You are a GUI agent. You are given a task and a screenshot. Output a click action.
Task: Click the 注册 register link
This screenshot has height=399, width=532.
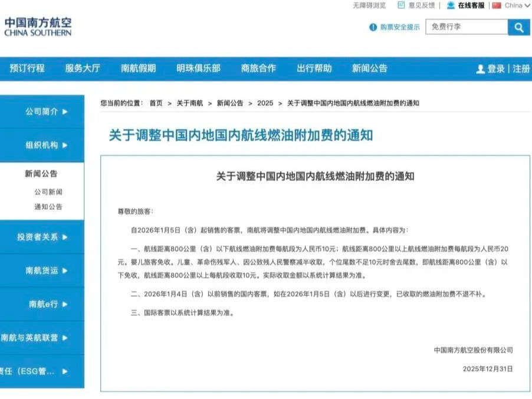(521, 69)
